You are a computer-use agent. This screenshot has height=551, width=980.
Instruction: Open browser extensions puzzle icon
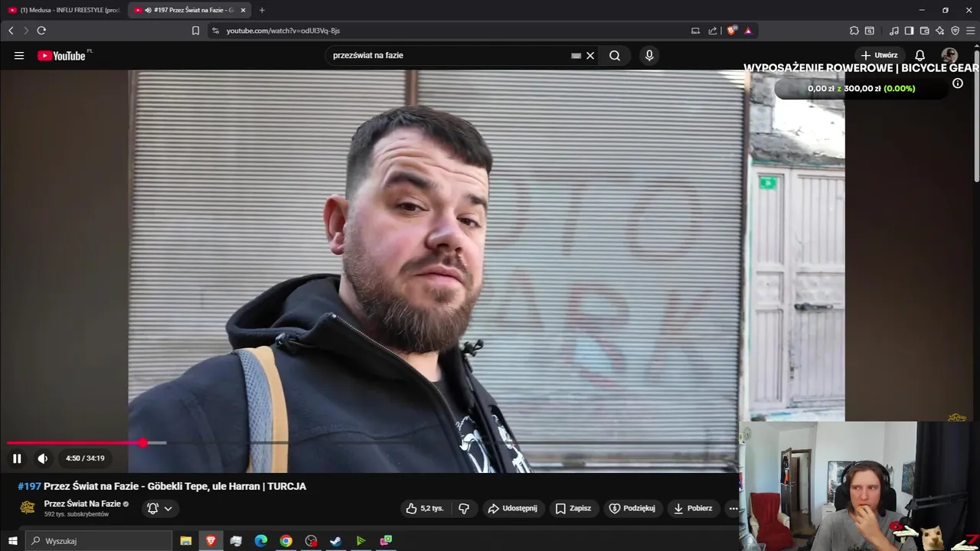point(854,31)
